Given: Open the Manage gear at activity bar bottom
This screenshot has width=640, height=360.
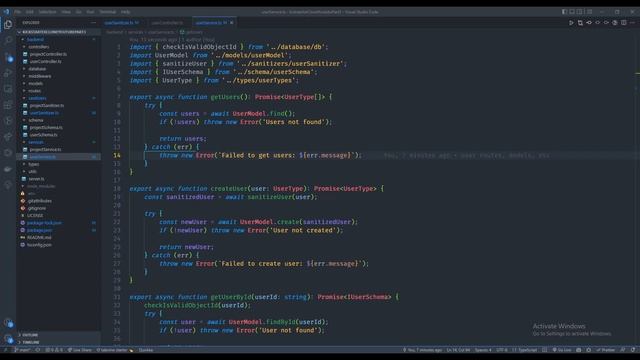Looking at the screenshot, I should click(x=8, y=338).
